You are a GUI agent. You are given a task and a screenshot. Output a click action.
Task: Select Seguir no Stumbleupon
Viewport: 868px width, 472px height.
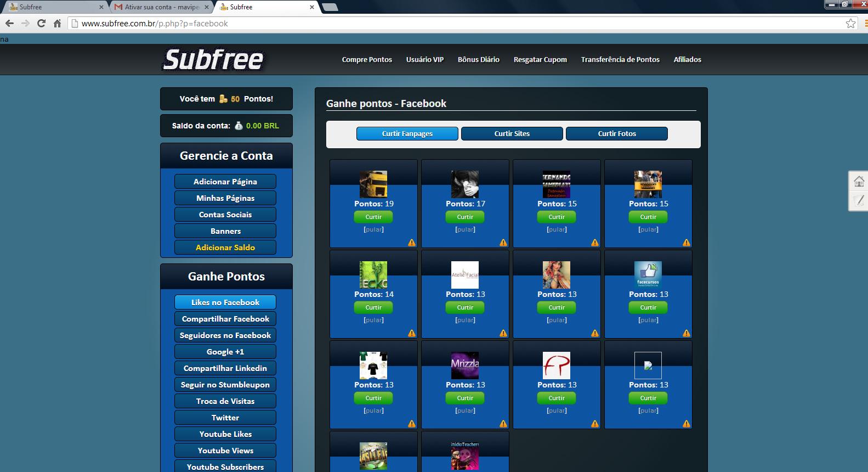coord(225,385)
